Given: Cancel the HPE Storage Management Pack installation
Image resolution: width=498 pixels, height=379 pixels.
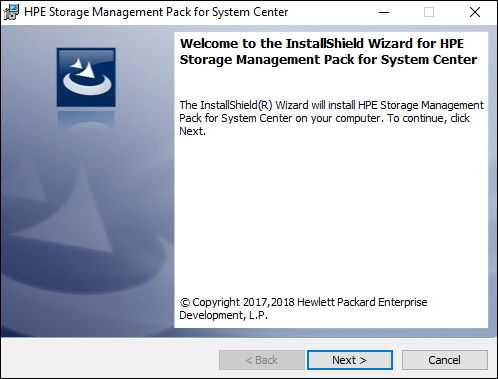Looking at the screenshot, I should 445,360.
